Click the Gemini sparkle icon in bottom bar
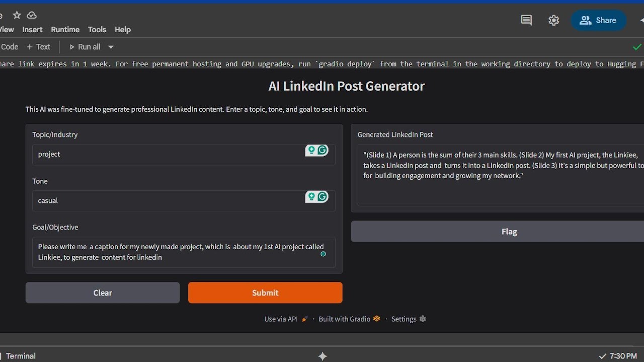This screenshot has width=644, height=362. 323,356
